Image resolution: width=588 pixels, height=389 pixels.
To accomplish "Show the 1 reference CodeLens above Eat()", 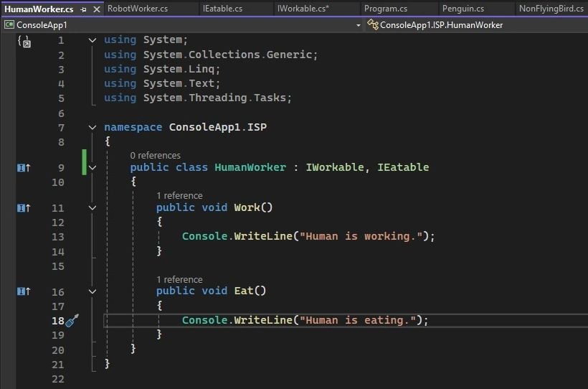I will (179, 280).
